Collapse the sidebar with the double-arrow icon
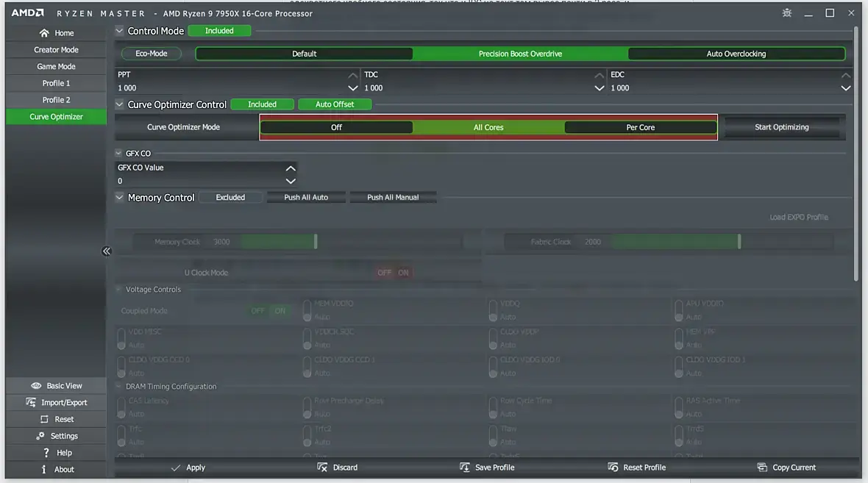Screen dimensions: 868x483 (106, 251)
